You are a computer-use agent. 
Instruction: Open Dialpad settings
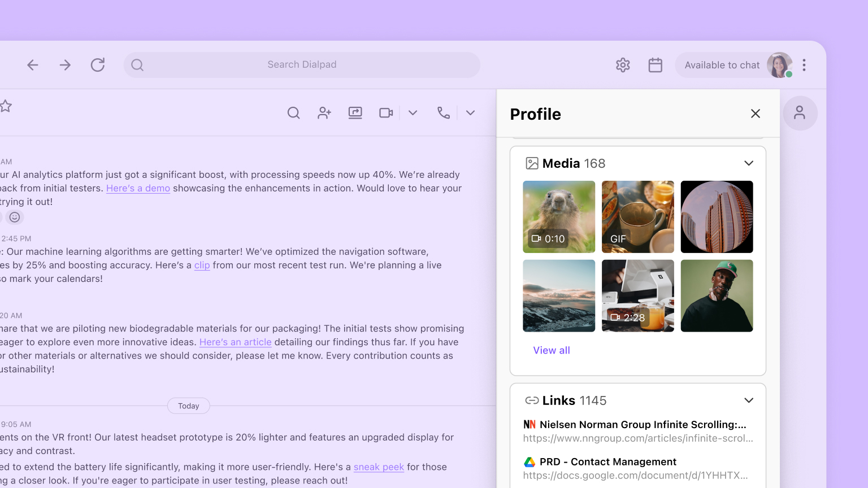pos(623,65)
